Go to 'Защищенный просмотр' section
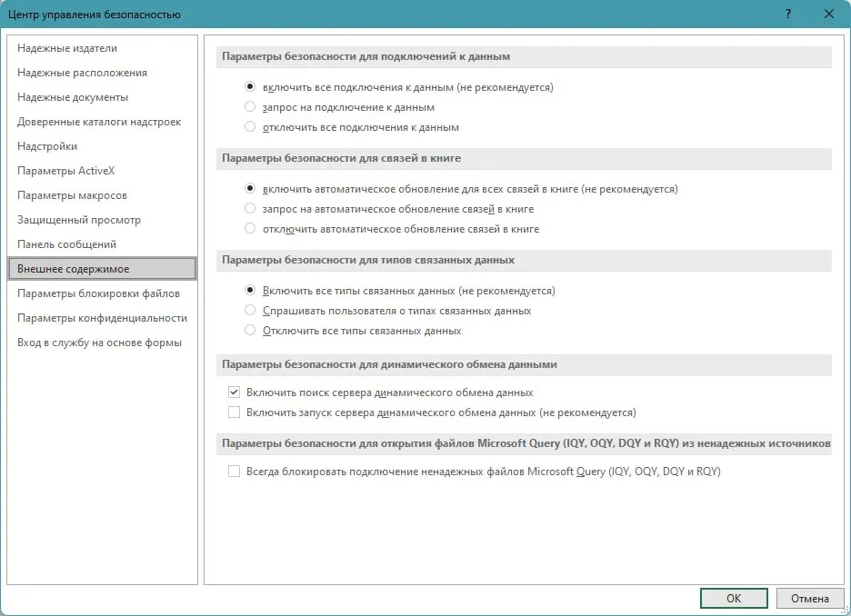851x616 pixels. click(x=79, y=220)
